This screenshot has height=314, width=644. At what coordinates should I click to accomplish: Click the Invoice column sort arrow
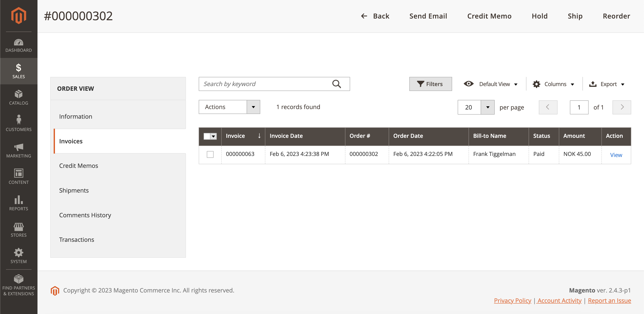click(x=259, y=136)
